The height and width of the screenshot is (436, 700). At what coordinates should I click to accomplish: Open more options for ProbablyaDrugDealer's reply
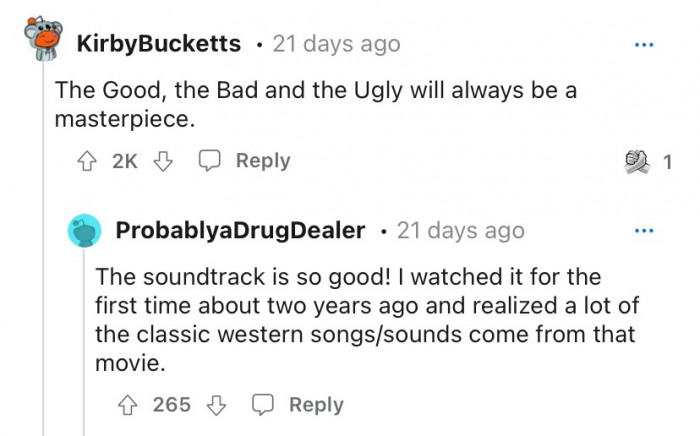point(645,231)
